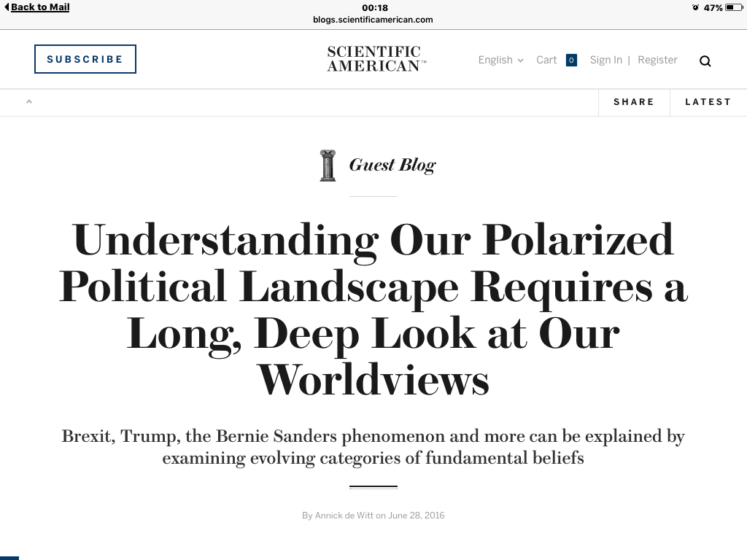This screenshot has height=560, width=747.
Task: Tap the Back to Mail text
Action: coord(40,7)
